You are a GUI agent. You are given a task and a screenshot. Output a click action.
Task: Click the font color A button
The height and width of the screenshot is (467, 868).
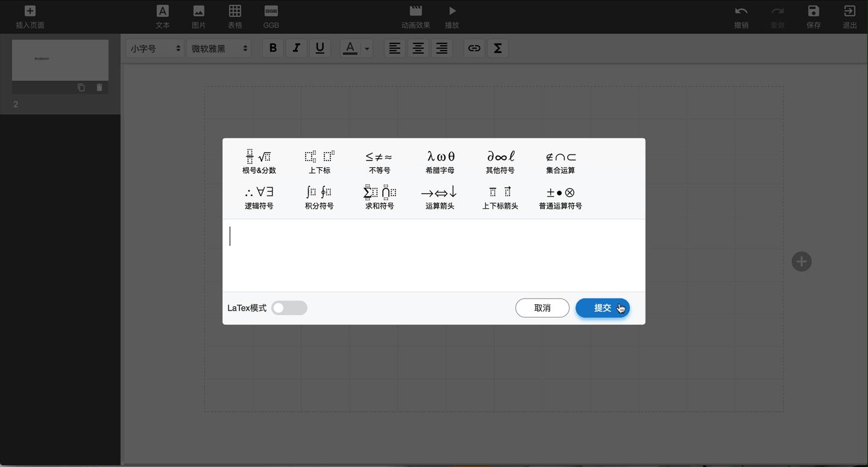350,48
